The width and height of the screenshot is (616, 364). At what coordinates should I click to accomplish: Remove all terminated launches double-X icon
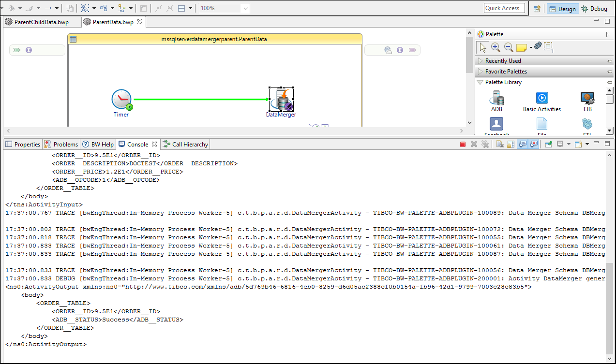(x=485, y=144)
